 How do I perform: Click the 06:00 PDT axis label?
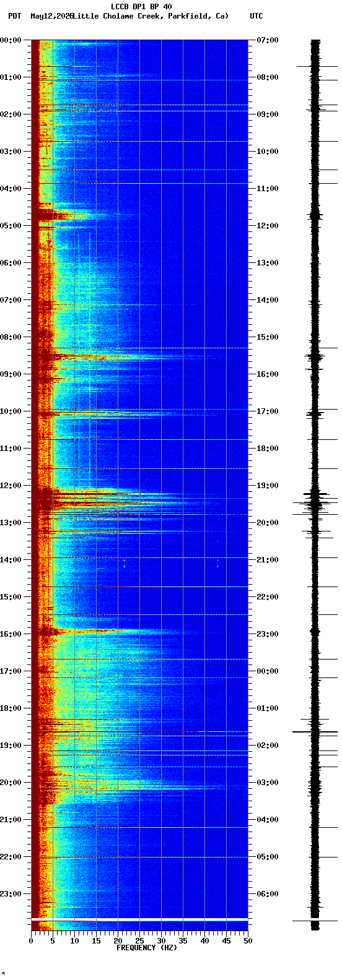(11, 263)
